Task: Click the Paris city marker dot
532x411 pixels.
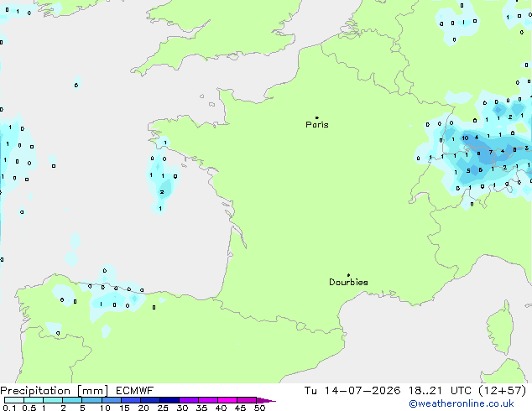Action: (x=317, y=117)
